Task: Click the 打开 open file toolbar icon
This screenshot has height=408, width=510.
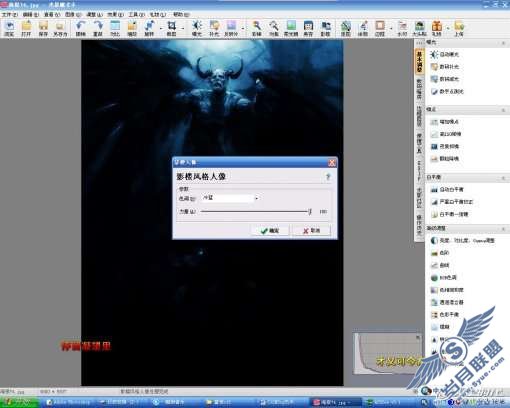Action: (x=26, y=28)
